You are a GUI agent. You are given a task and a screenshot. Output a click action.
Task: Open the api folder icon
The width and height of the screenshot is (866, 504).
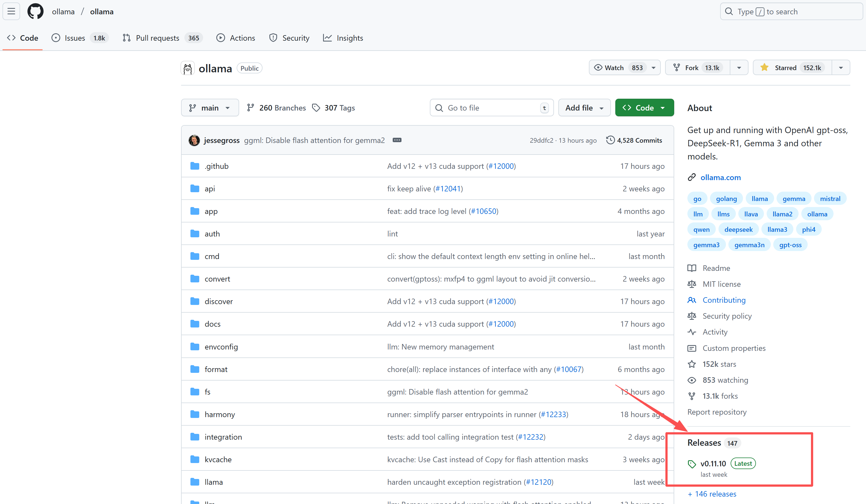pos(195,189)
